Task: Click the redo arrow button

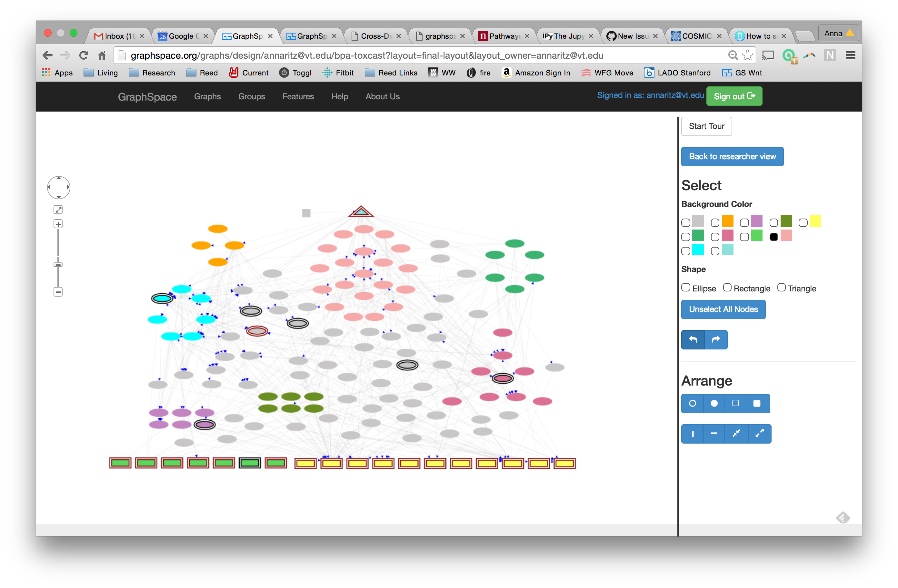Action: 716,339
